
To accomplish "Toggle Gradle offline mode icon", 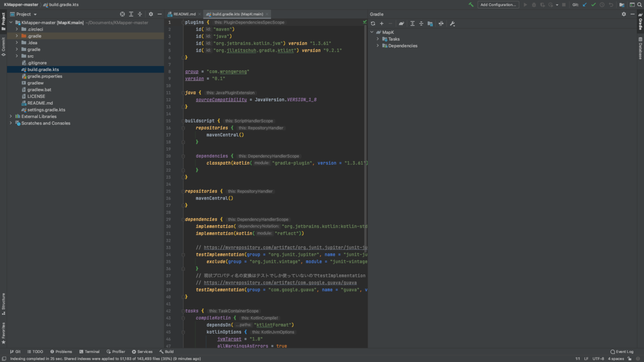I will click(441, 24).
